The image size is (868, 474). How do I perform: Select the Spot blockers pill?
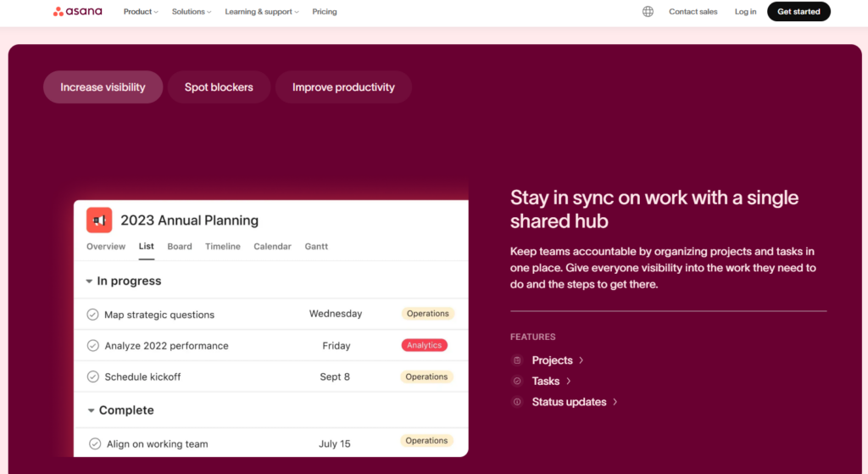(x=219, y=87)
